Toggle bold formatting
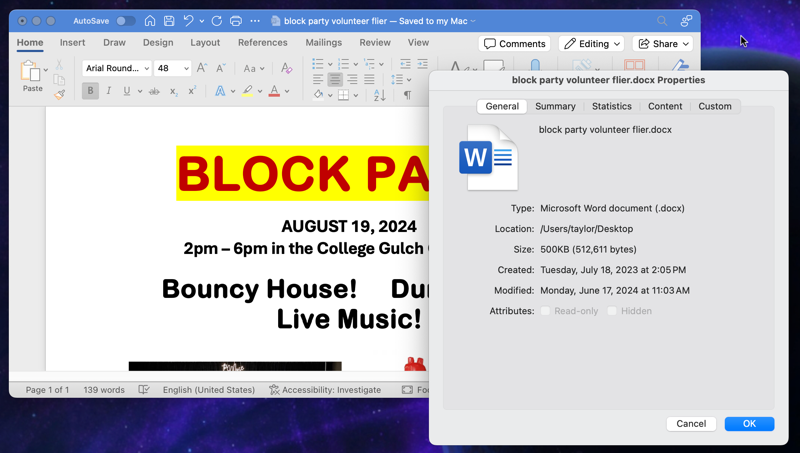The width and height of the screenshot is (800, 453). coord(90,91)
